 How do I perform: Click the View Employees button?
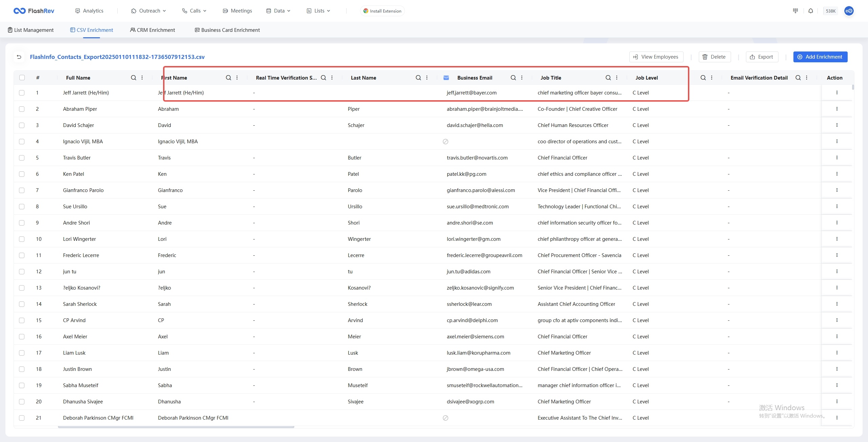[x=656, y=57]
